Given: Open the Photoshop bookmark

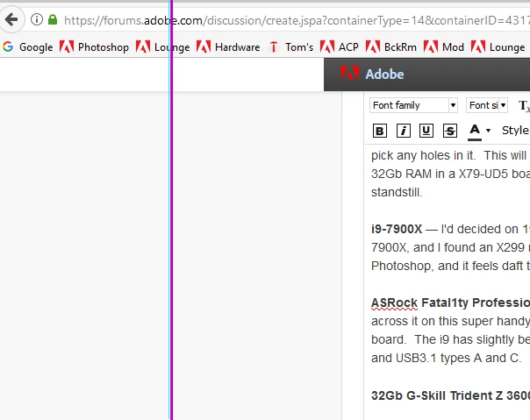Looking at the screenshot, I should coord(94,47).
